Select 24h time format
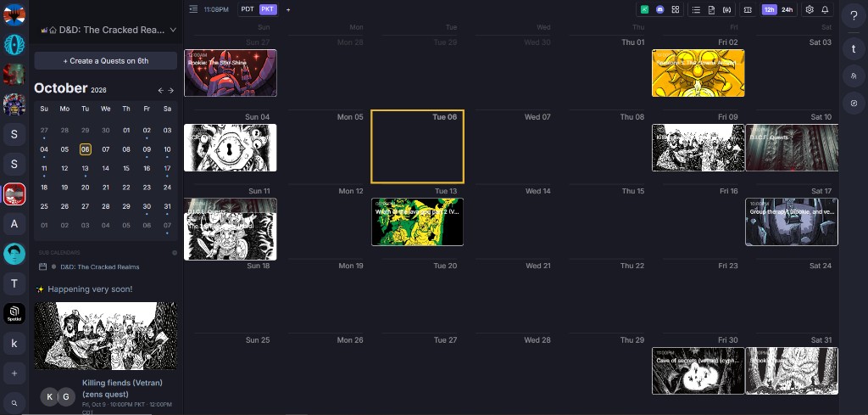This screenshot has height=415, width=868. pyautogui.click(x=787, y=9)
